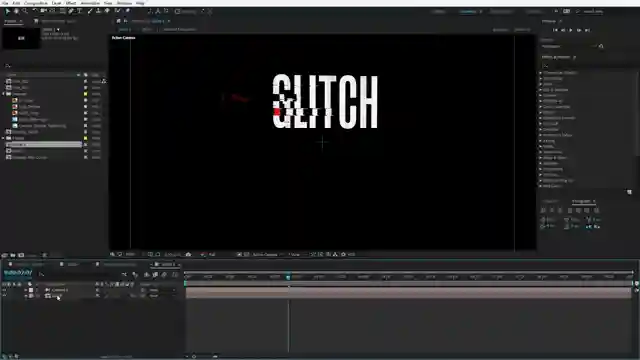
Task: Click the Project panel thumbnail preview
Action: 21,38
